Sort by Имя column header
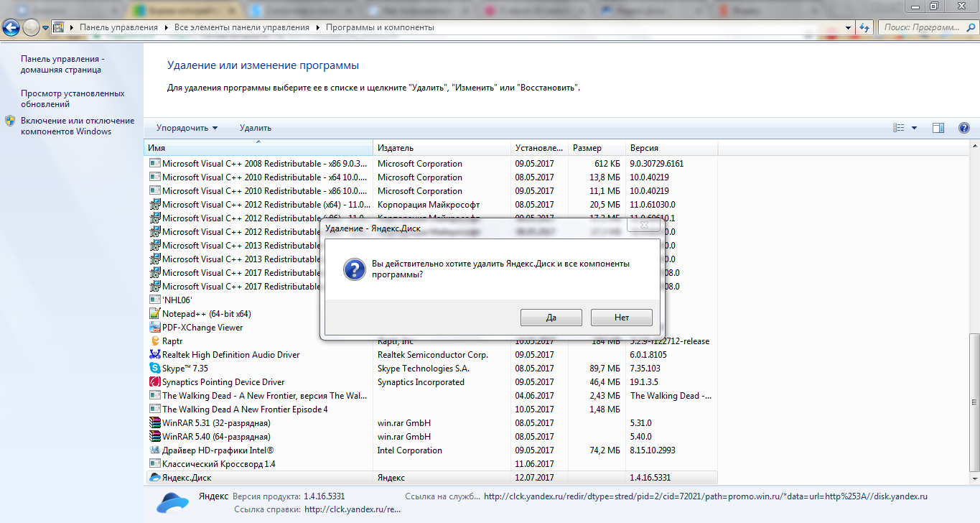 tap(258, 148)
